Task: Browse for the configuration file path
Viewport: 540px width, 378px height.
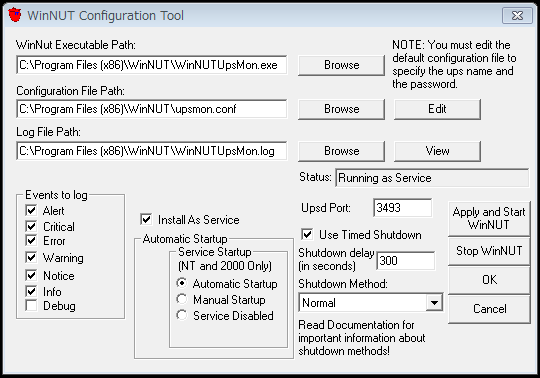Action: 341,109
